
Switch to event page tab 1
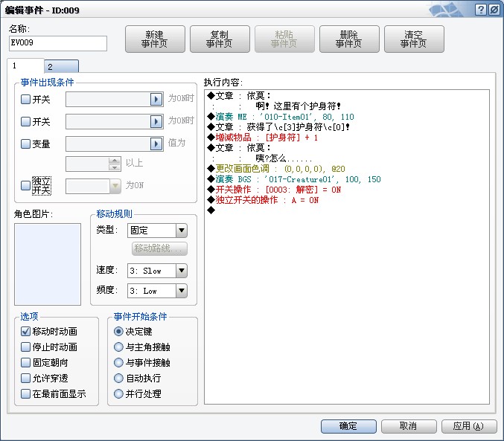click(25, 66)
